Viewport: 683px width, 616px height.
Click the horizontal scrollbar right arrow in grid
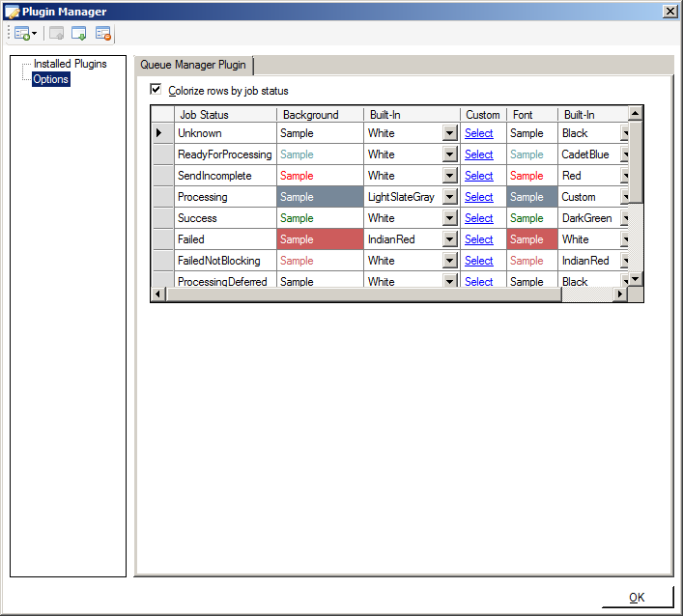[x=620, y=294]
